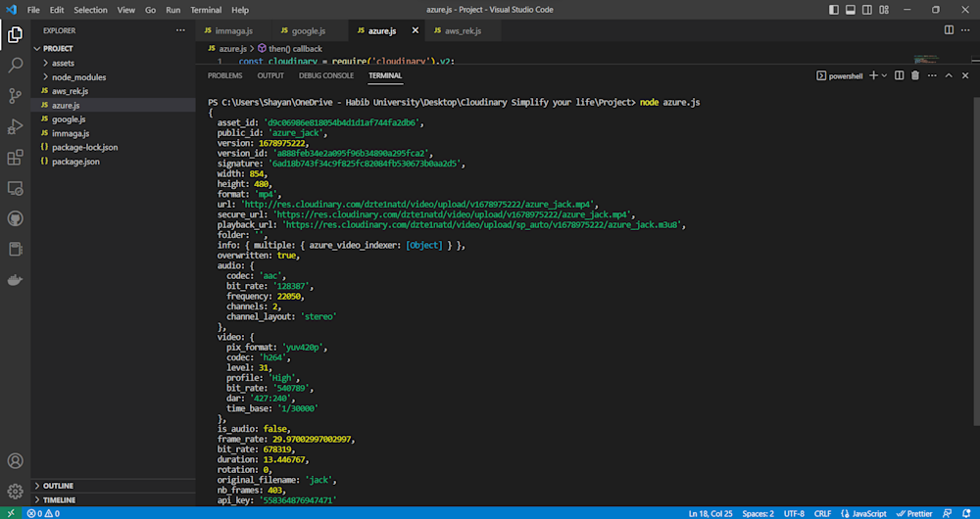Switch to the aws_rek.js editor tab
This screenshot has width=980, height=519.
[x=463, y=30]
